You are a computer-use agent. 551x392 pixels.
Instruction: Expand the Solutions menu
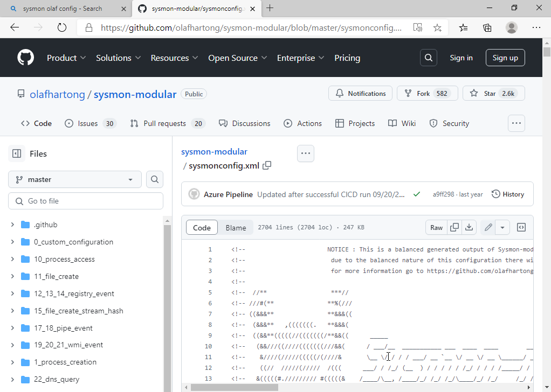[x=119, y=58]
